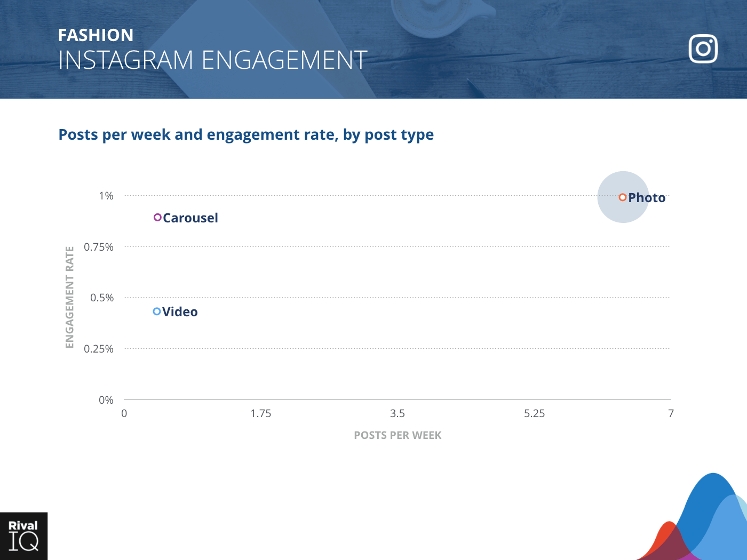747x560 pixels.
Task: Select the orange Photo data point
Action: point(622,197)
